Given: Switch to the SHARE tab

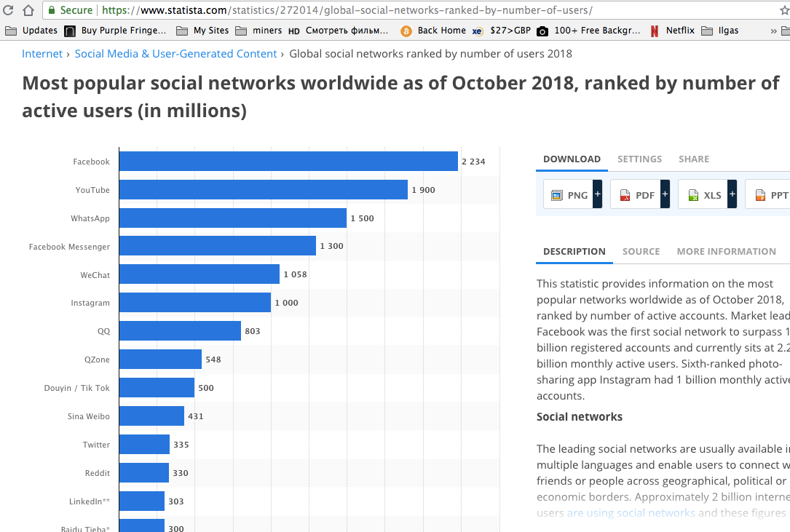Looking at the screenshot, I should click(693, 159).
